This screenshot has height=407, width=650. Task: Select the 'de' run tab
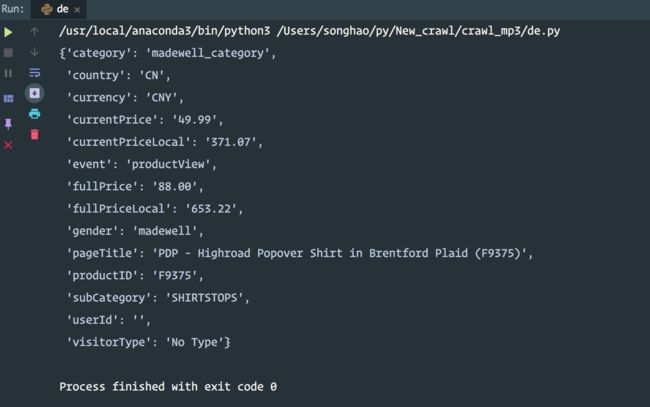point(56,9)
